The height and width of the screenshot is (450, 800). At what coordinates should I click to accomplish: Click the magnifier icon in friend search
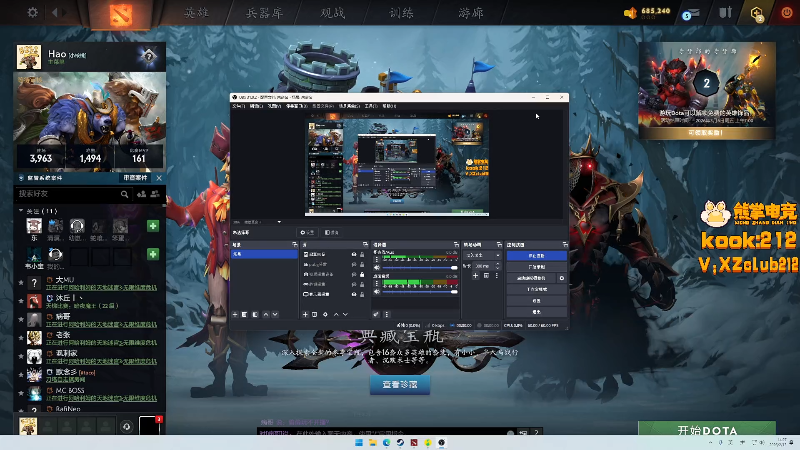124,194
